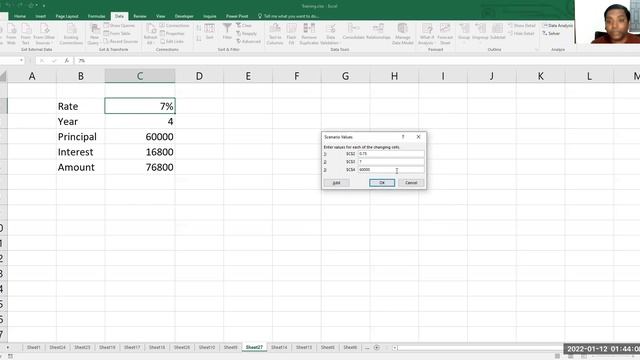Click the Manage Data Model icon

click(x=402, y=33)
